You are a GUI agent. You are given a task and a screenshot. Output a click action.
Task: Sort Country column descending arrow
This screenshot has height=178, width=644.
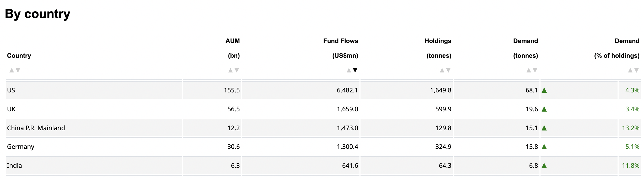(x=18, y=70)
